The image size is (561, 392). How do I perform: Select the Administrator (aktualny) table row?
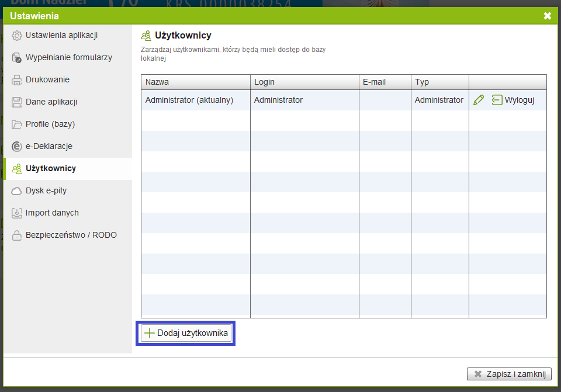tap(189, 100)
